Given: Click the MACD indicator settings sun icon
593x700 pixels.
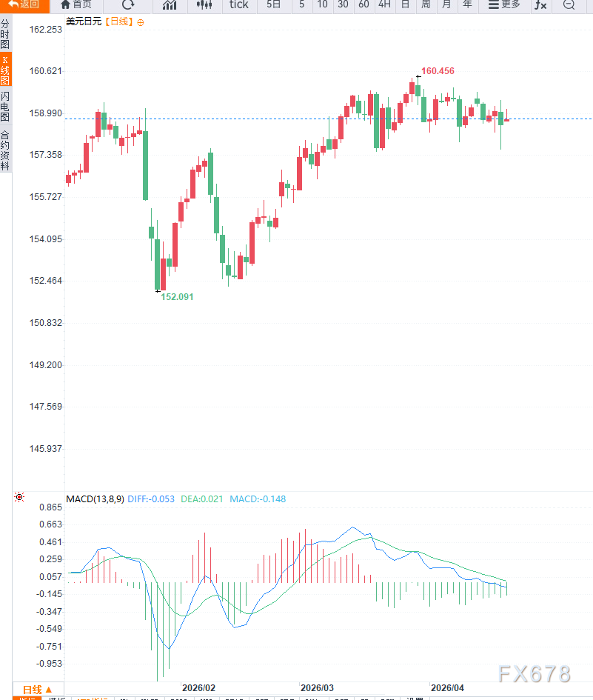Looking at the screenshot, I should coord(19,498).
